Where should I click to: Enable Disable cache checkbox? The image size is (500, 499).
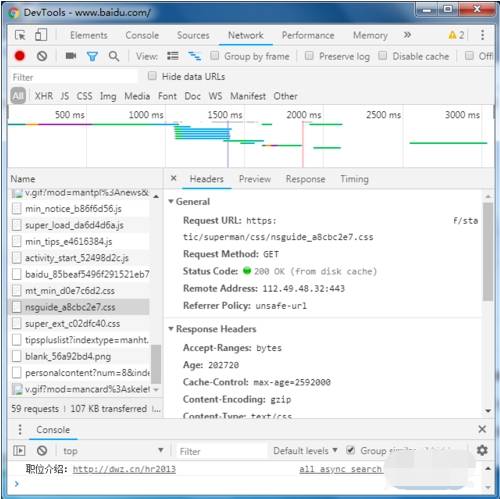point(383,55)
